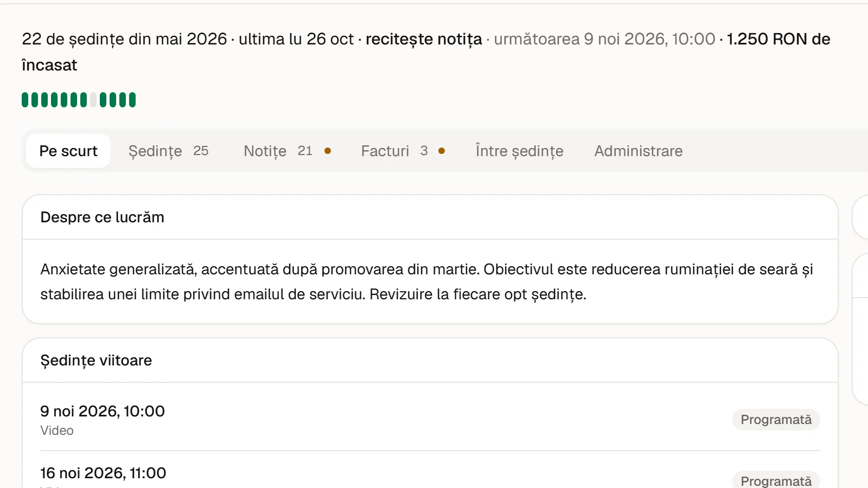
Task: Open the 9 noi 2026, 10:00 session row
Action: pyautogui.click(x=430, y=420)
